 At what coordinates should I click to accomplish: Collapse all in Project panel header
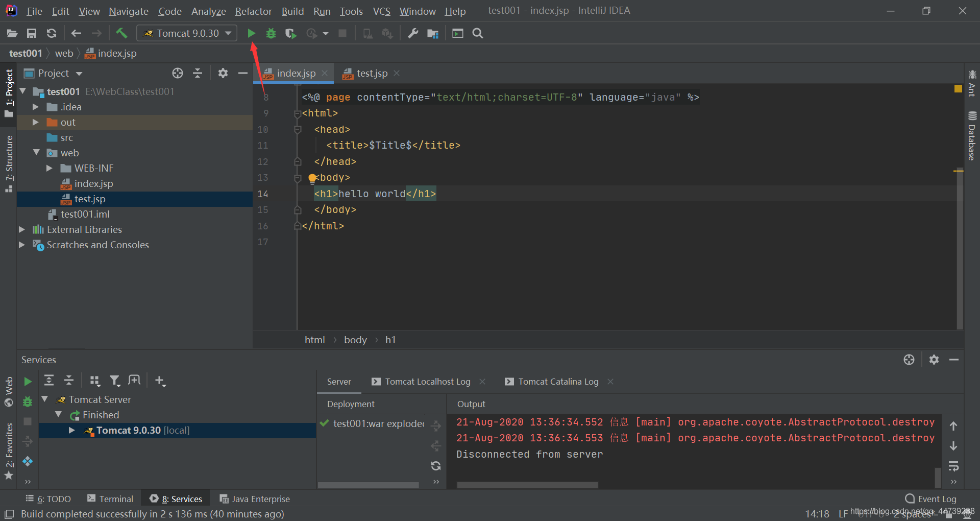click(198, 73)
